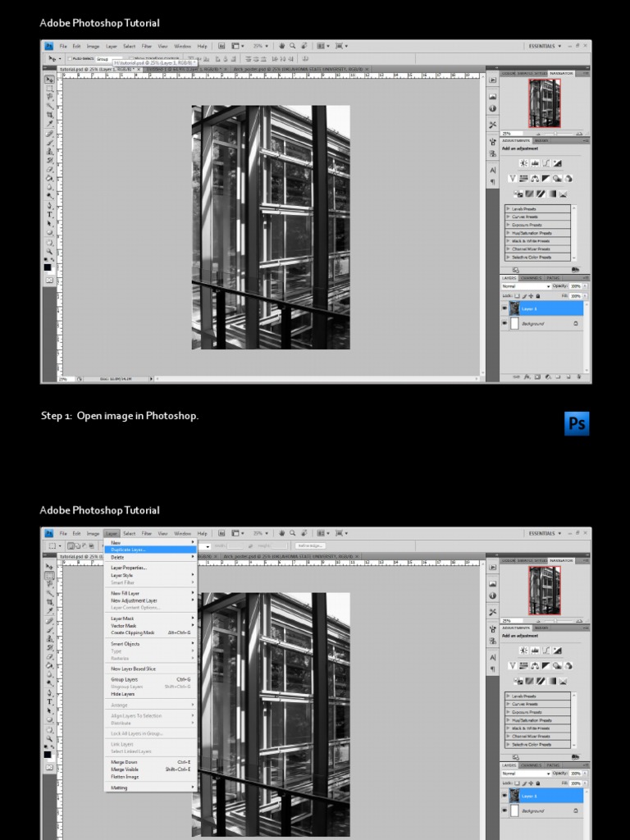The height and width of the screenshot is (840, 630).
Task: Select the Rectangular Marquee tool in the lower screenshot
Action: tap(49, 576)
